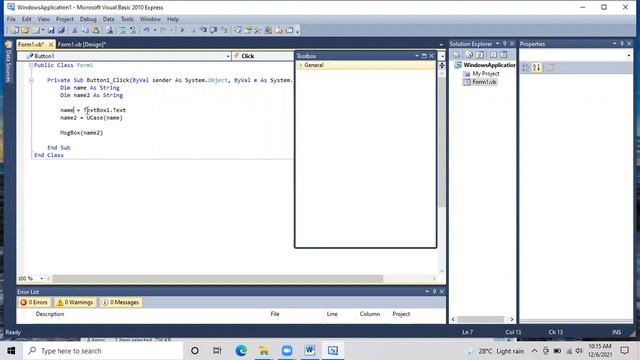Toggle the 0 Messages filter
This screenshot has width=640, height=360.
click(x=120, y=302)
